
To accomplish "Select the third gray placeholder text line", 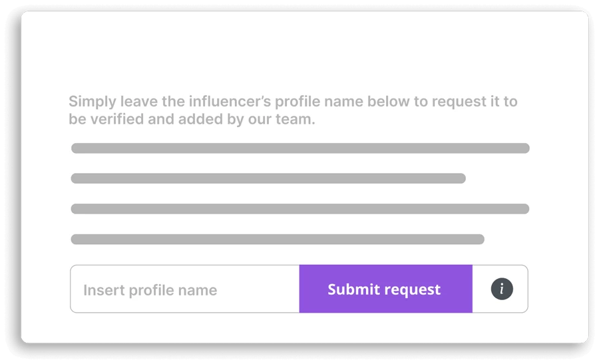I will (300, 209).
